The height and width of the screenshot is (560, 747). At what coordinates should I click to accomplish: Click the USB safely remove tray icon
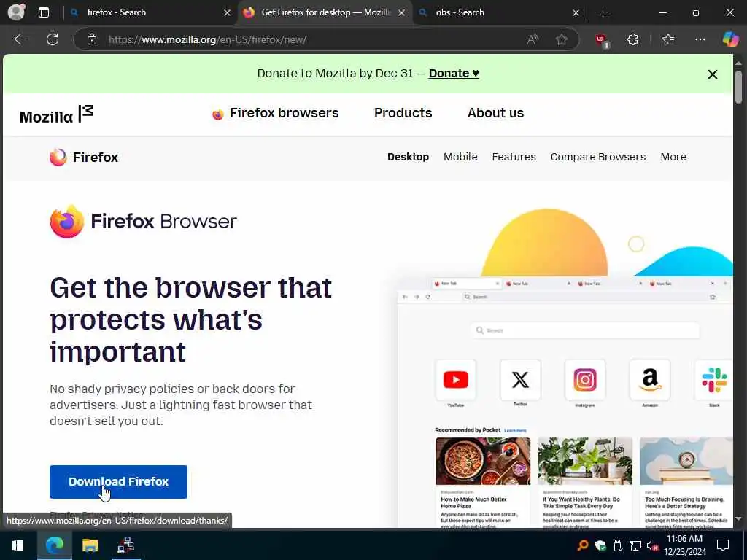click(x=618, y=545)
